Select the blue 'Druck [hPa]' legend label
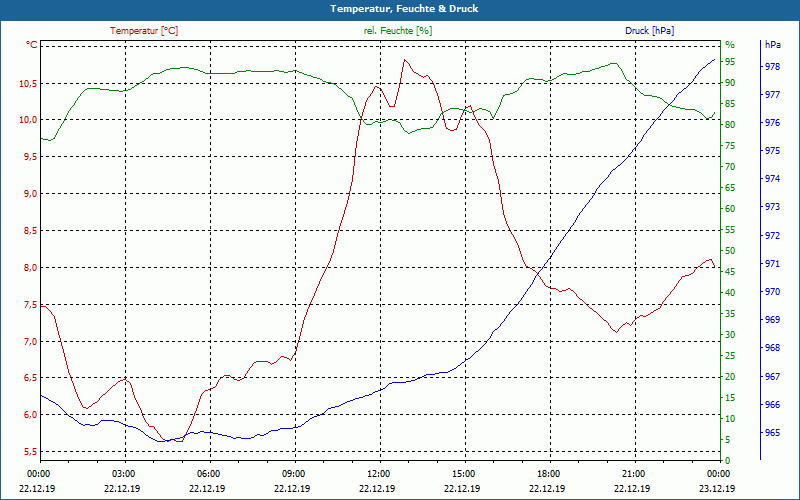The image size is (800, 500). click(649, 31)
